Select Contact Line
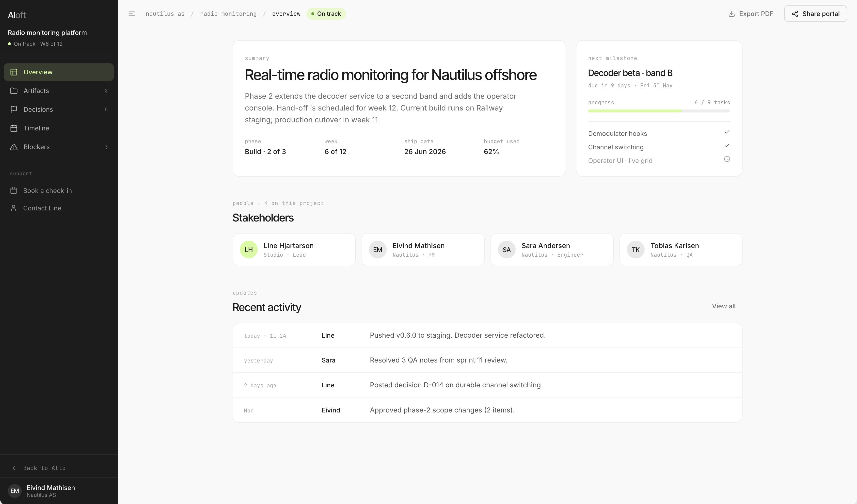 pyautogui.click(x=59, y=208)
